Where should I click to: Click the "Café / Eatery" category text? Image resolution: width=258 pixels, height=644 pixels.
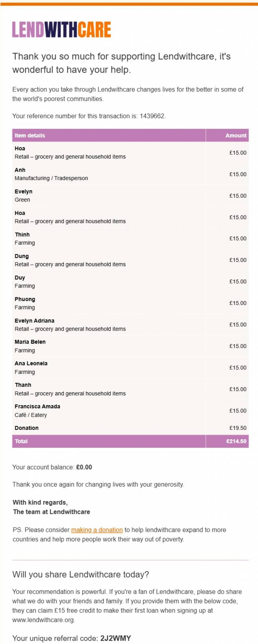click(31, 415)
